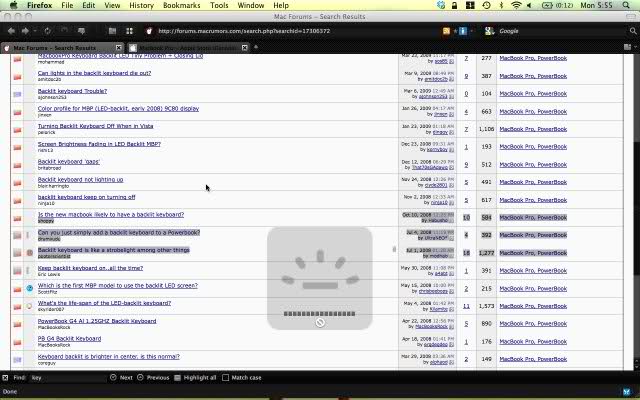The image size is (640, 400).
Task: Open the volume control in menu bar
Action: (530, 5)
